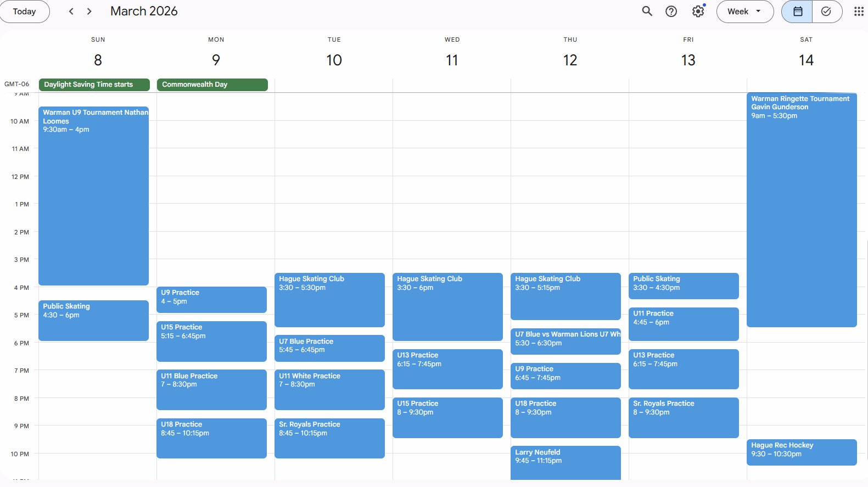Screen dimensions: 868x487
Task: Switch to Tasks view toggle
Action: (x=826, y=12)
